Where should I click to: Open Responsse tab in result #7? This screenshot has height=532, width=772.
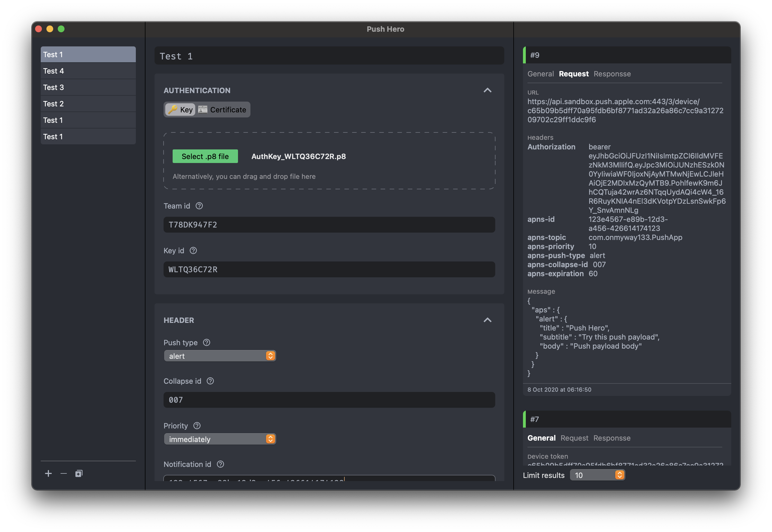(612, 438)
